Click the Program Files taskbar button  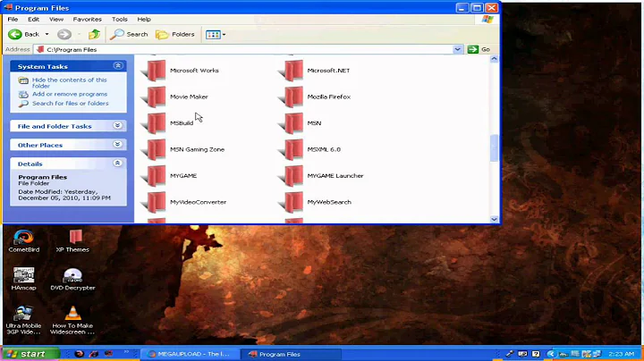(x=291, y=354)
